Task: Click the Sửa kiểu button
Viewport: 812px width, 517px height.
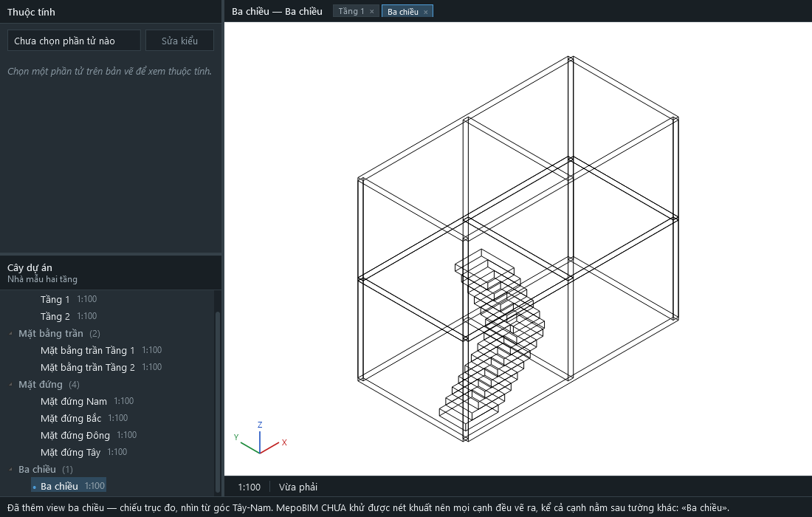Action: (179, 41)
